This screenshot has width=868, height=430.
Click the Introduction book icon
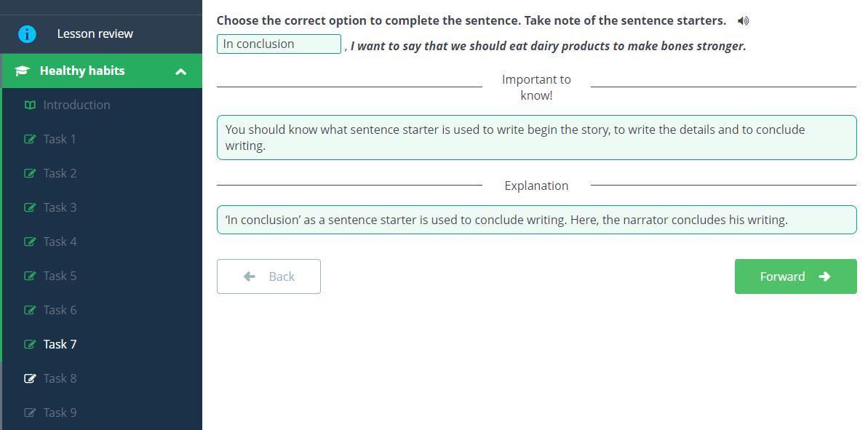(x=30, y=105)
